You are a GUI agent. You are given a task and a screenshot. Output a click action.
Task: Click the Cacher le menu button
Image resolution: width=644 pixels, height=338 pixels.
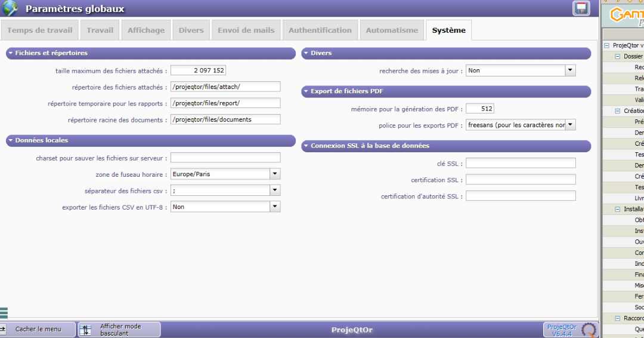38,329
